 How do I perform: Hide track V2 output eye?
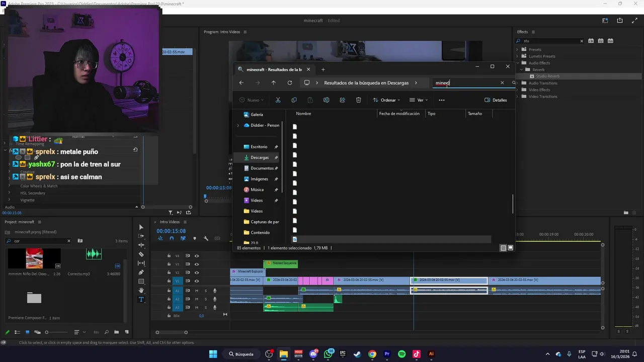(197, 273)
